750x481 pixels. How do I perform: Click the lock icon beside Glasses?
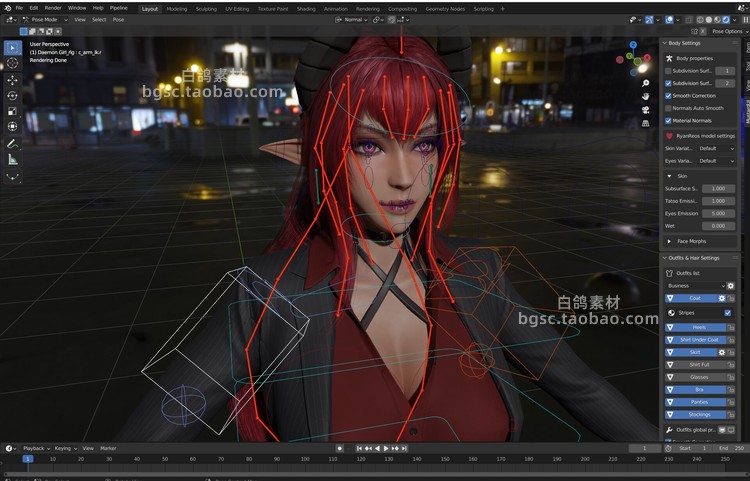click(x=731, y=377)
